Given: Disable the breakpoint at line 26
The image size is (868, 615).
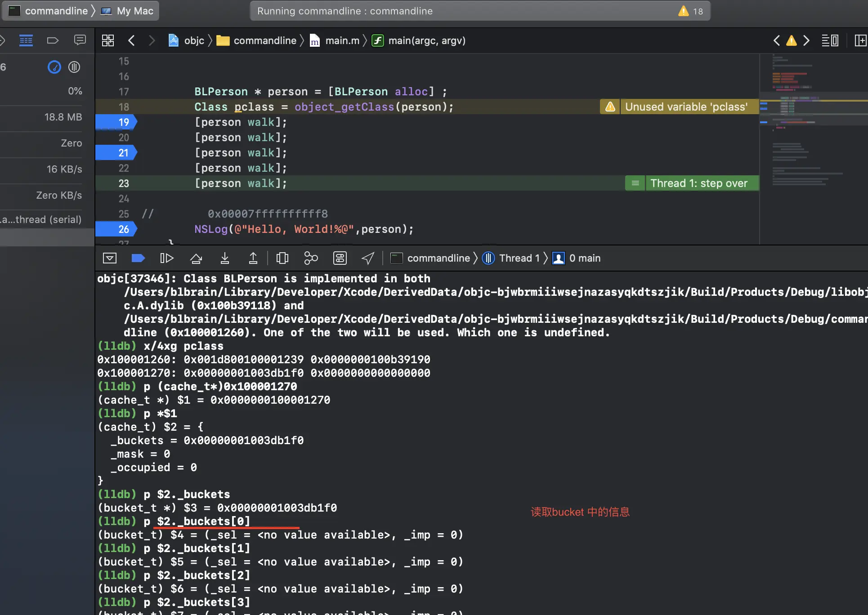Looking at the screenshot, I should pyautogui.click(x=116, y=229).
